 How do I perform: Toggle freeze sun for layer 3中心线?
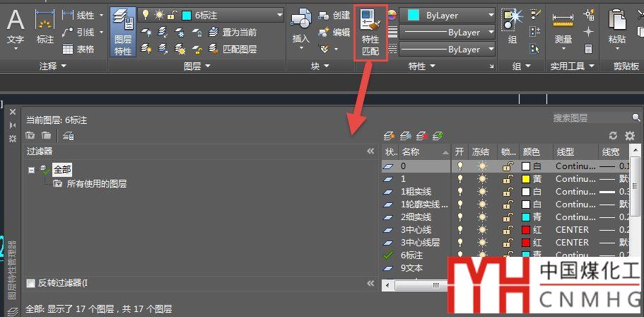(x=482, y=230)
